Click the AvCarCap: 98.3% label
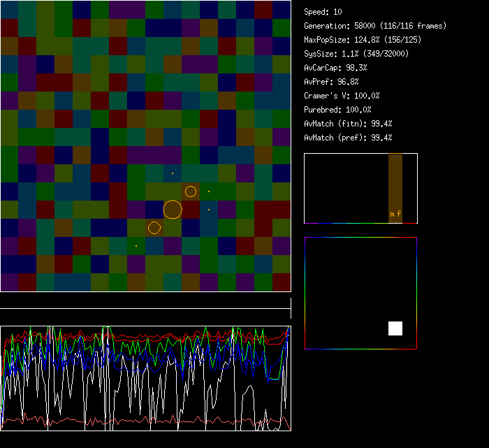 click(x=335, y=68)
